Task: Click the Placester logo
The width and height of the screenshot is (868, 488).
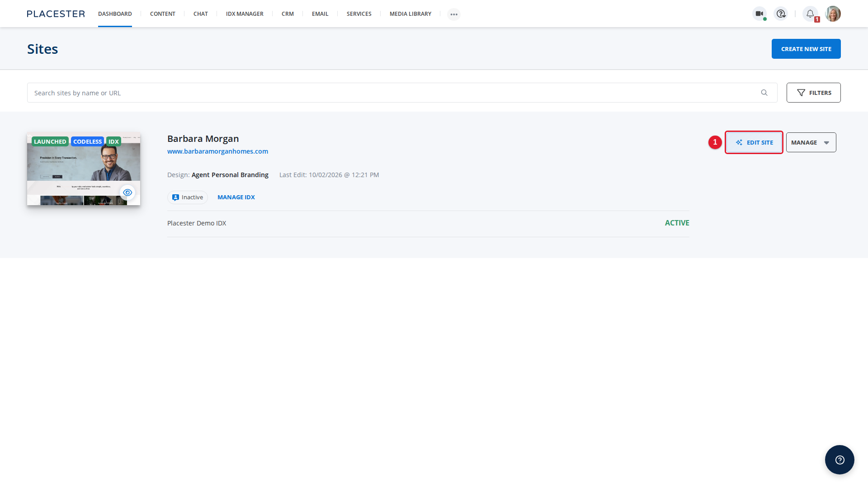Action: click(x=56, y=14)
